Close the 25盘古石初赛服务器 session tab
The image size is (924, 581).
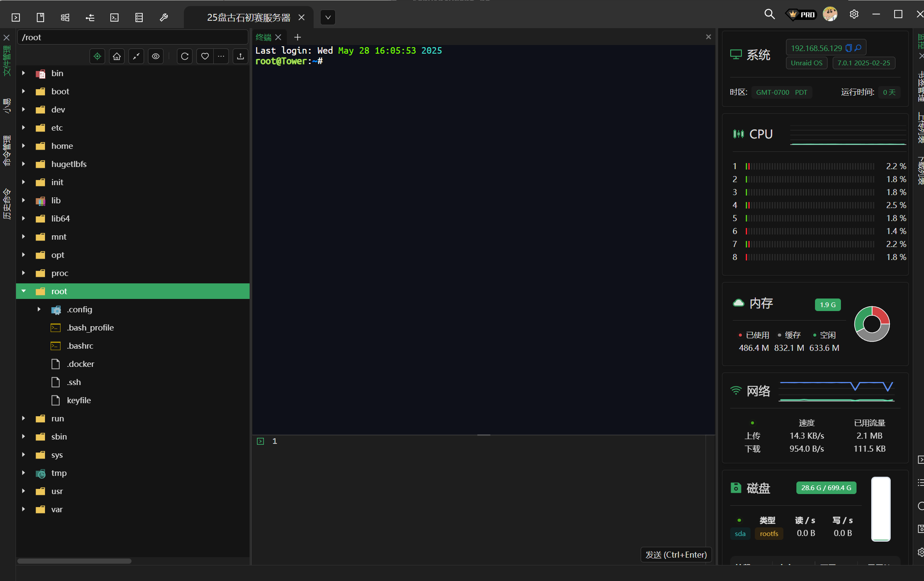[x=302, y=17]
